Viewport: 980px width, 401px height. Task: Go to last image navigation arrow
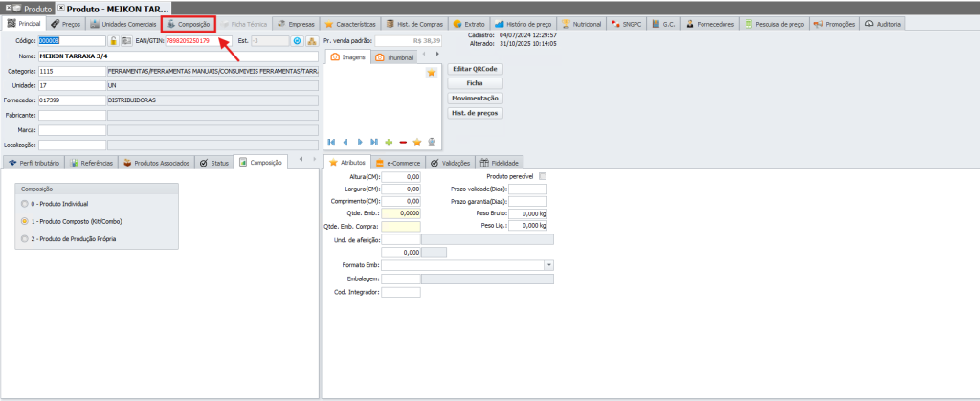(374, 142)
